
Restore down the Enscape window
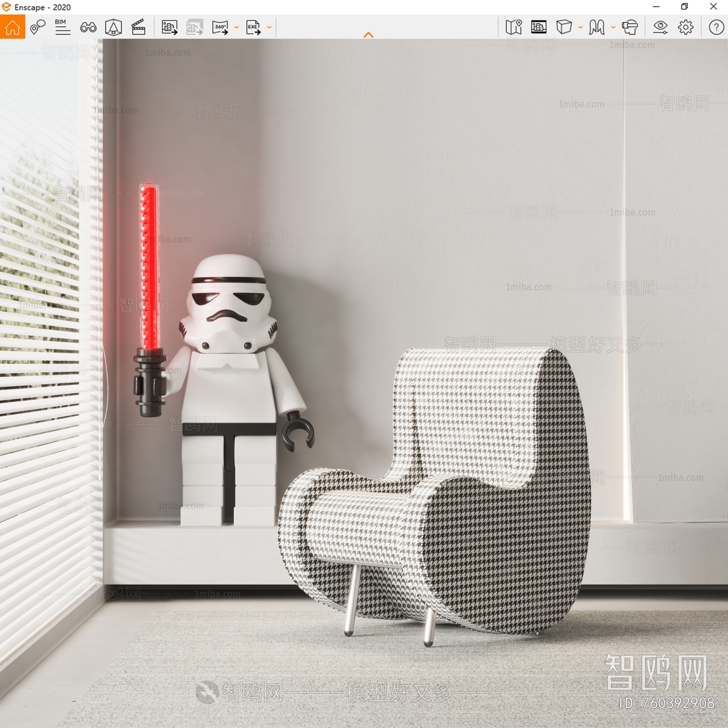(684, 7)
